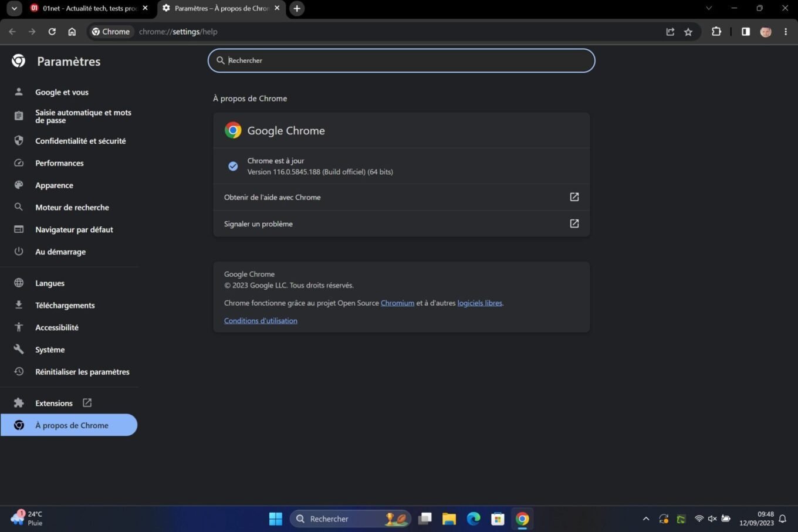Viewport: 798px width, 532px height.
Task: Close the Paramètres tab
Action: point(277,8)
